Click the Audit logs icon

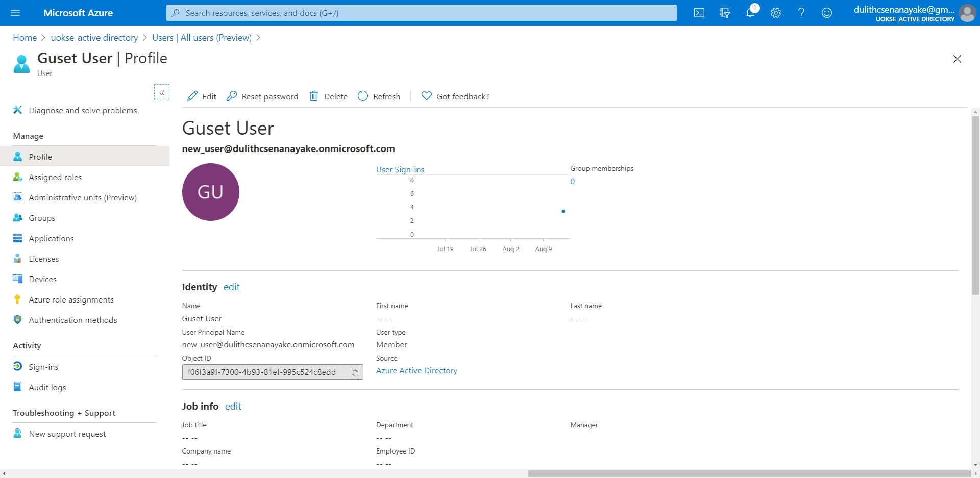pos(17,387)
